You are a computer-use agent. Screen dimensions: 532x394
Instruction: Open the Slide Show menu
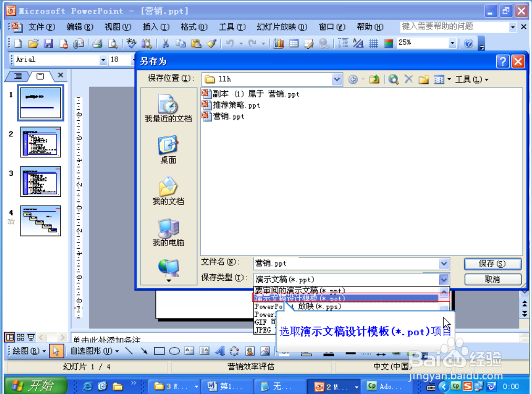282,27
